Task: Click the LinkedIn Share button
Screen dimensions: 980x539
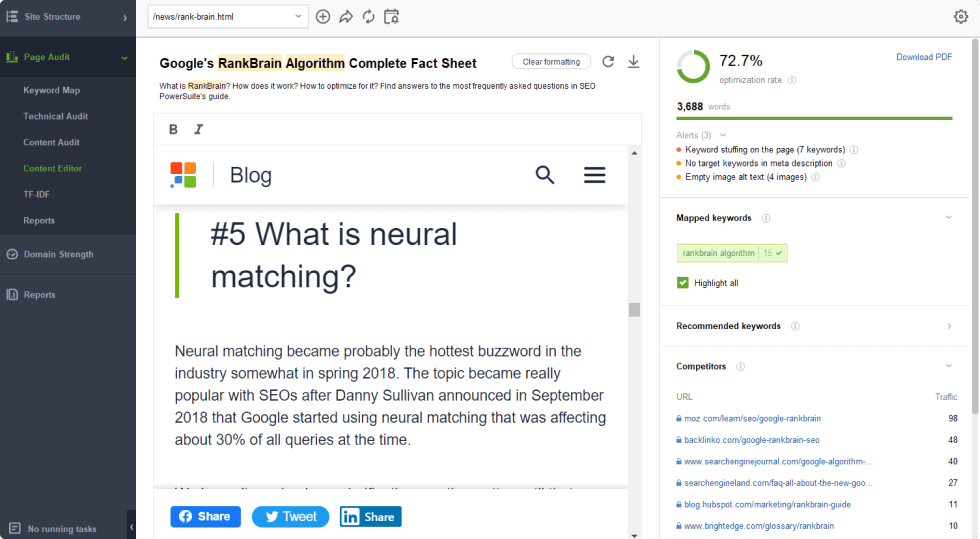Action: (x=371, y=516)
